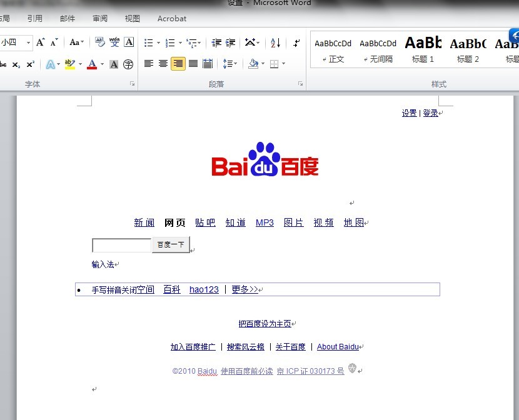Sort text with the A-Z icon
This screenshot has width=519, height=420.
[275, 42]
